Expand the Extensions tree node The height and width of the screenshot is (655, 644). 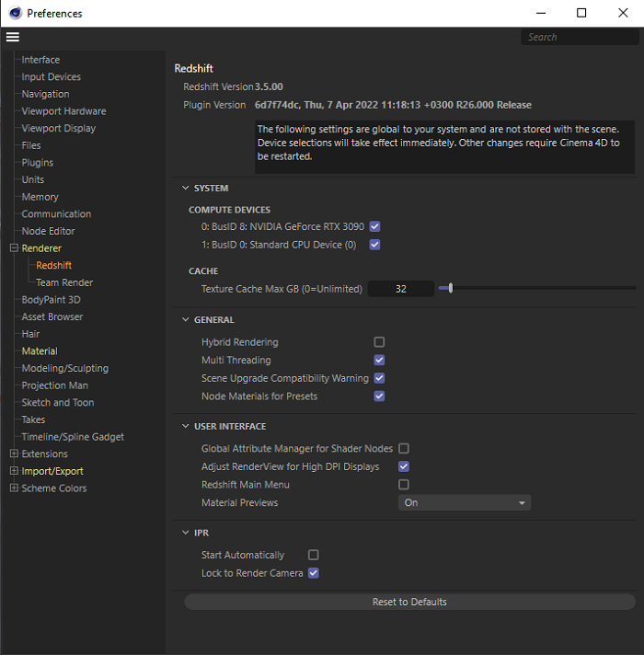click(x=14, y=454)
